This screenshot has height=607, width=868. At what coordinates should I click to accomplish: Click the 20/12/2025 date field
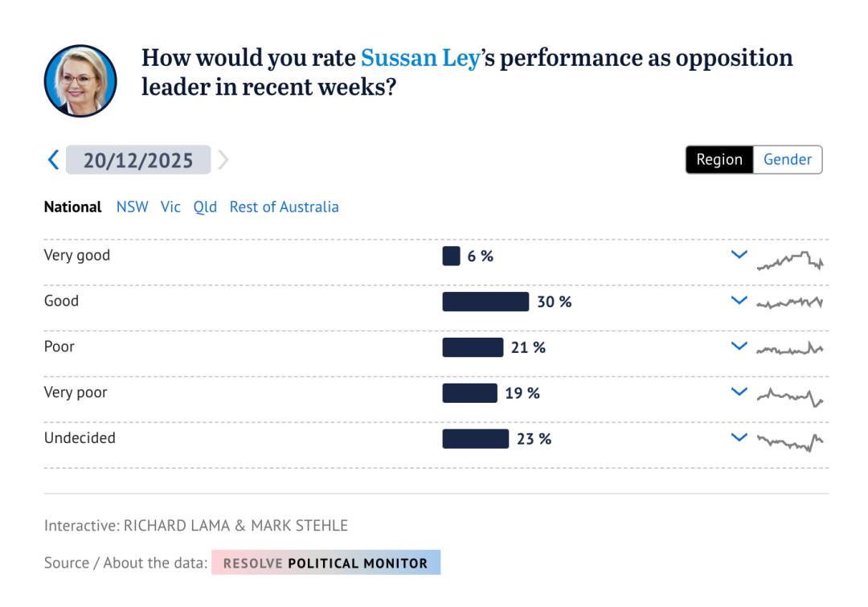click(x=138, y=160)
